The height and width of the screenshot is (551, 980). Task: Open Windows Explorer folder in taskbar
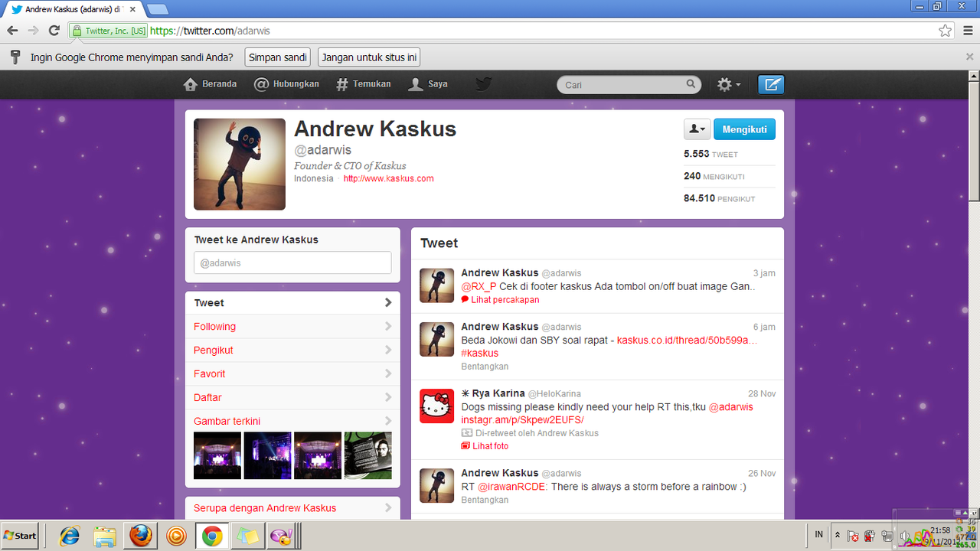105,536
